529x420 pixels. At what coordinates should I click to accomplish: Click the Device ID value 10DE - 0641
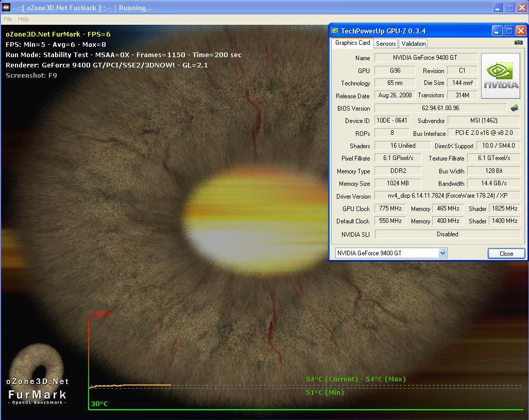tap(391, 120)
